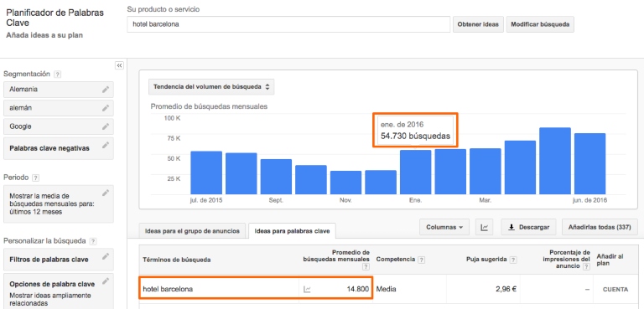Image resolution: width=644 pixels, height=309 pixels.
Task: Click the Nov. chart bar
Action: (345, 183)
